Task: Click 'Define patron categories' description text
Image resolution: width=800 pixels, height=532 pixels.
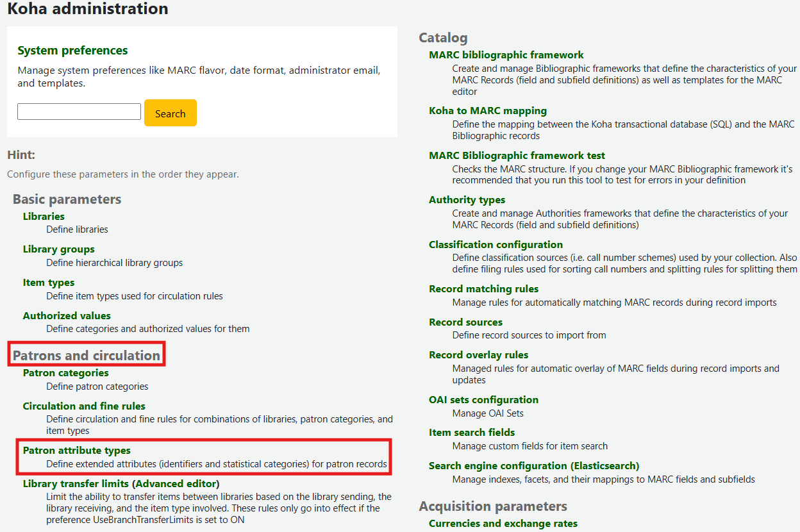Action: 97,387
